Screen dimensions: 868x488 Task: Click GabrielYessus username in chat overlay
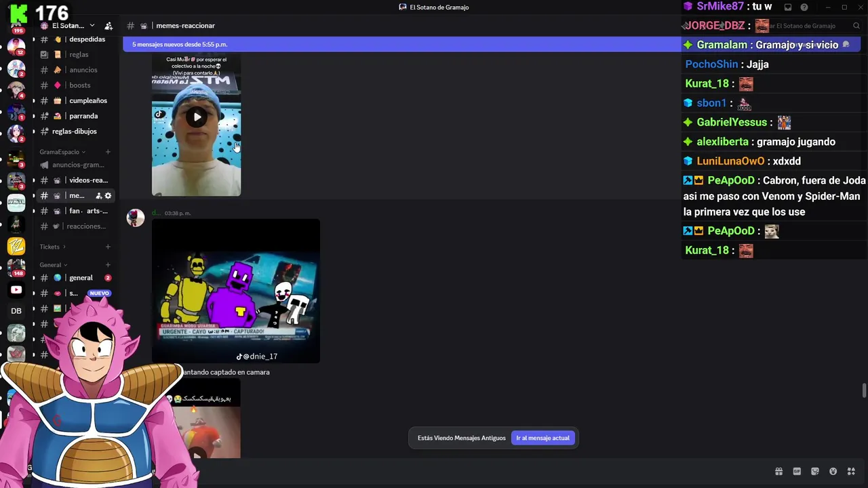click(732, 123)
